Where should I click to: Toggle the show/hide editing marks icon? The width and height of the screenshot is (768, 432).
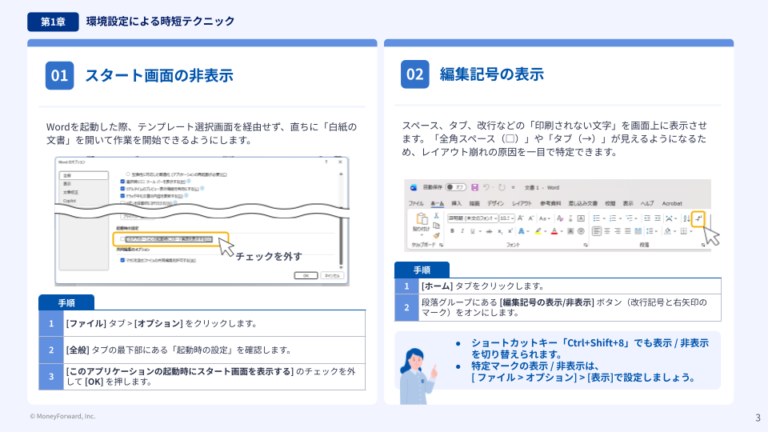pyautogui.click(x=698, y=218)
